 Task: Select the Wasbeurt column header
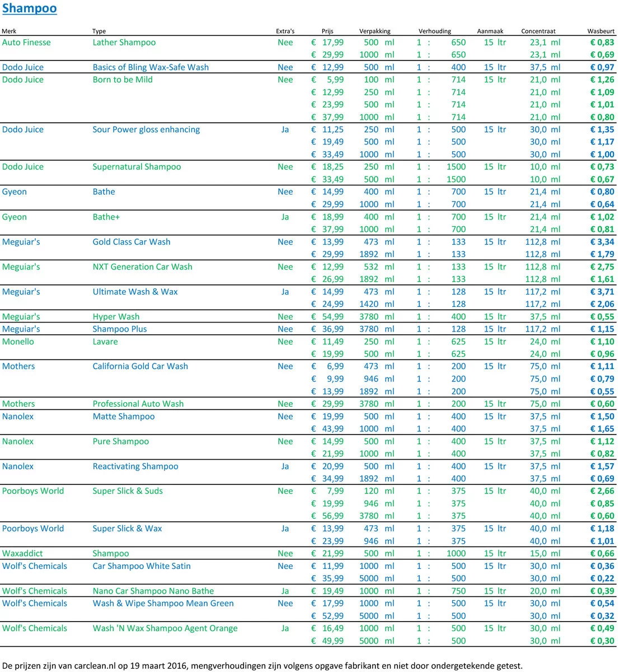click(x=601, y=31)
